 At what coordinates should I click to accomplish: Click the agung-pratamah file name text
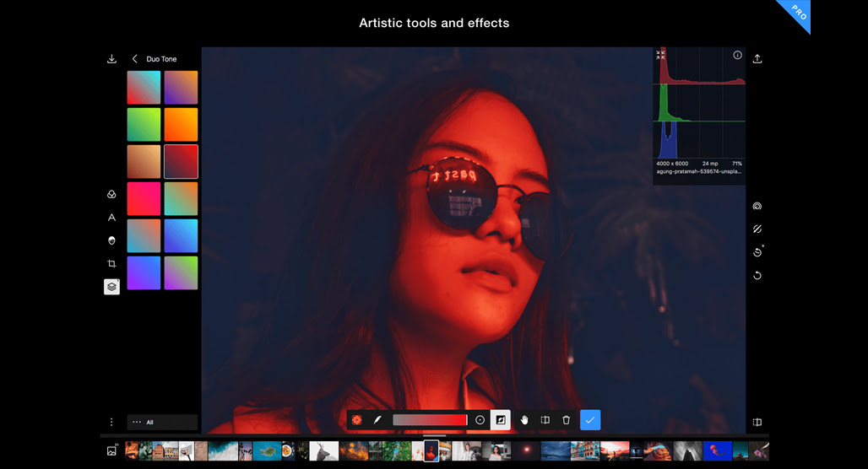[x=699, y=171]
